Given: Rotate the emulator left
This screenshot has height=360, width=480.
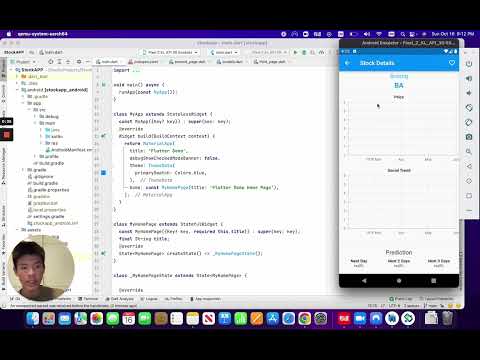Looking at the screenshot, I should (x=469, y=108).
